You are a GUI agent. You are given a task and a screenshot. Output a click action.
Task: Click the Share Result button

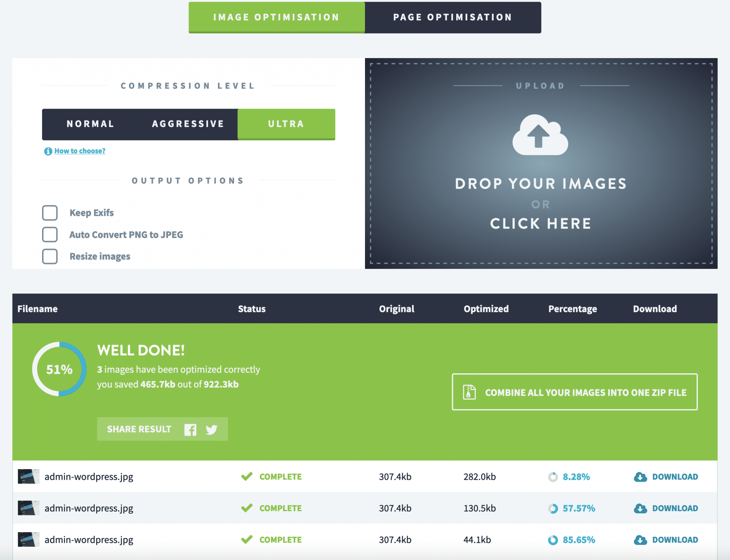[139, 429]
